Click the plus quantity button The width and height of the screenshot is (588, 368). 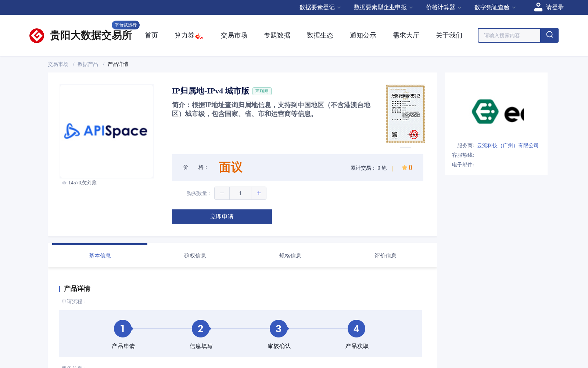(259, 193)
